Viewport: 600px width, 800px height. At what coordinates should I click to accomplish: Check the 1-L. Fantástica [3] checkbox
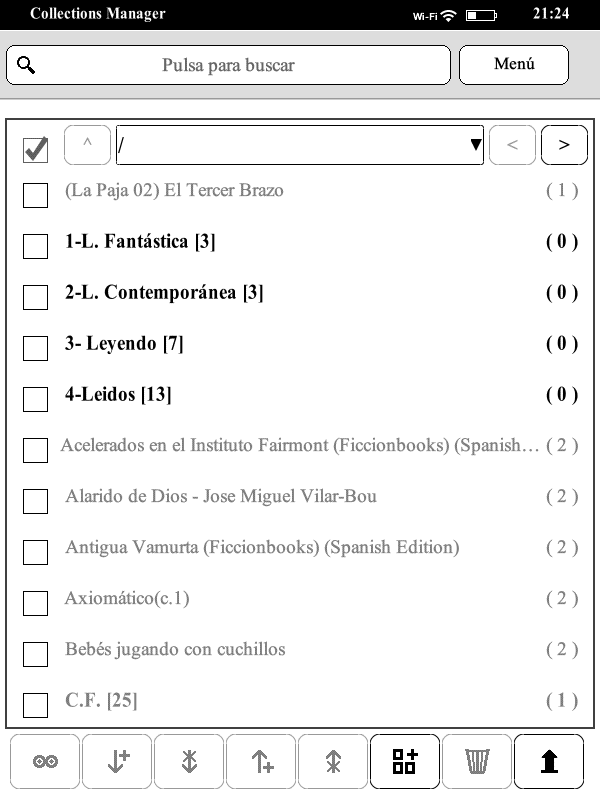click(x=35, y=245)
